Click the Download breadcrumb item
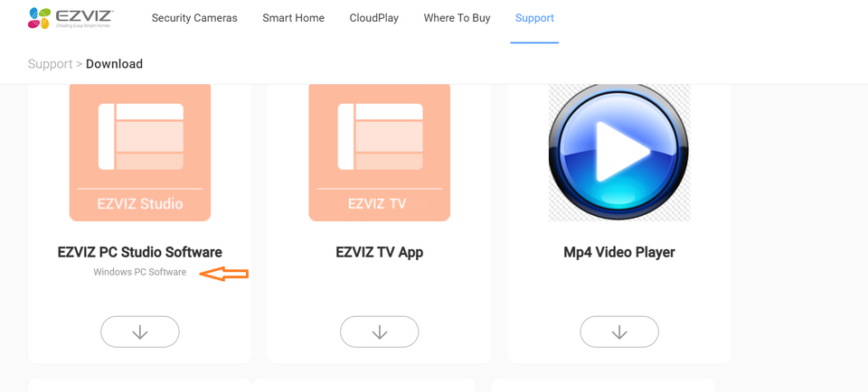This screenshot has width=868, height=392. tap(114, 63)
